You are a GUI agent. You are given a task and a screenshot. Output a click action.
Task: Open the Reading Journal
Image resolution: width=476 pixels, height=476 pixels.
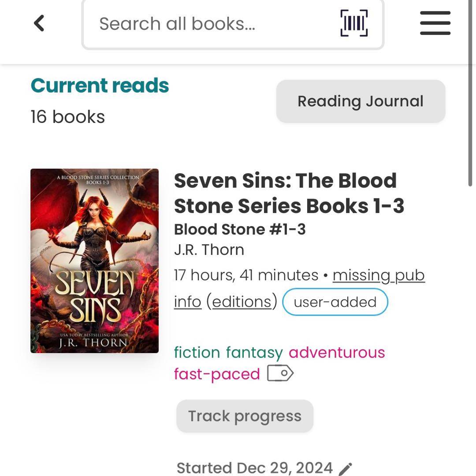[x=361, y=101]
